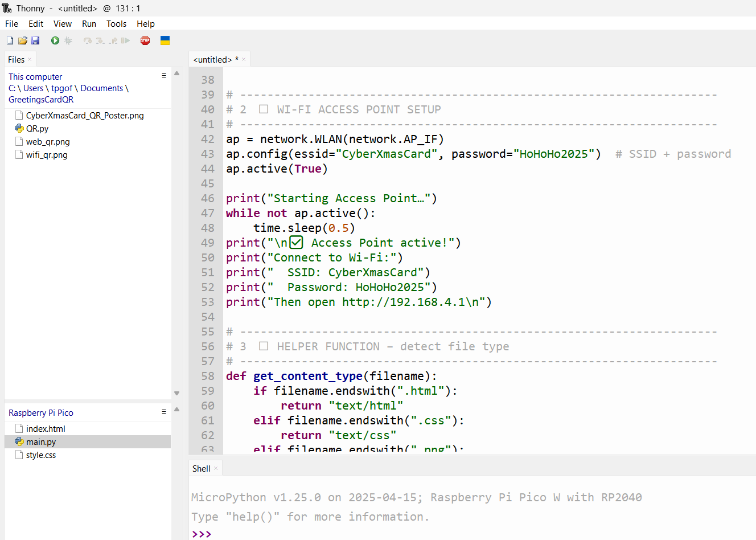Close the Files panel tab
This screenshot has width=756, height=540.
click(x=30, y=59)
